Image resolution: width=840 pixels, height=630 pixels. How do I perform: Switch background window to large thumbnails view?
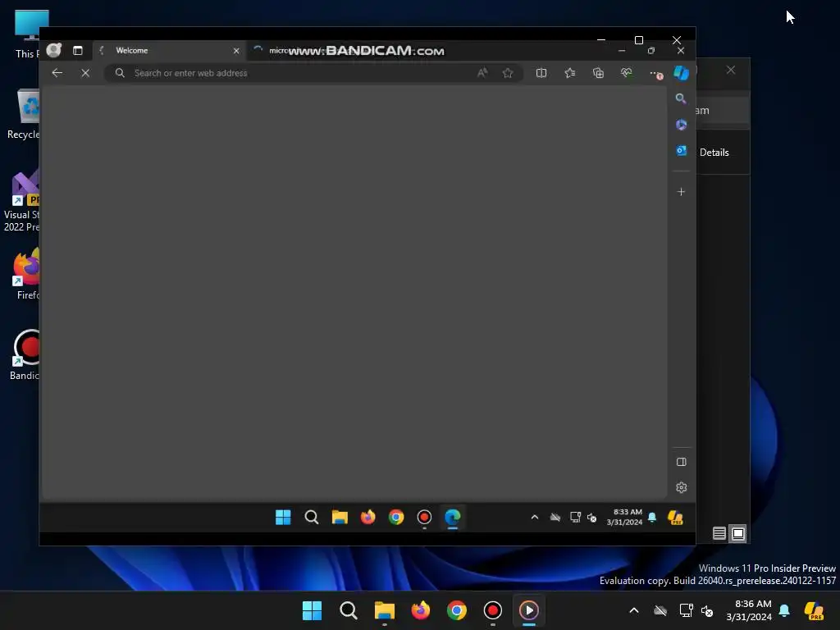(738, 533)
